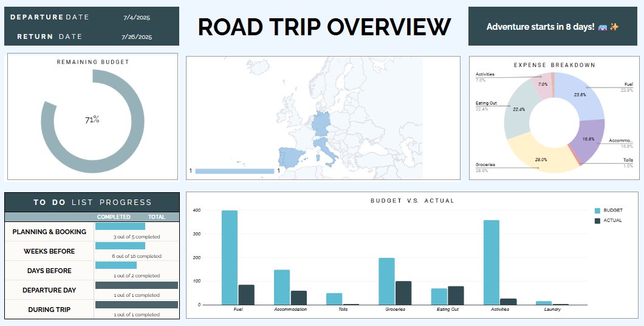Select the Groceries actual bar

coord(403,293)
